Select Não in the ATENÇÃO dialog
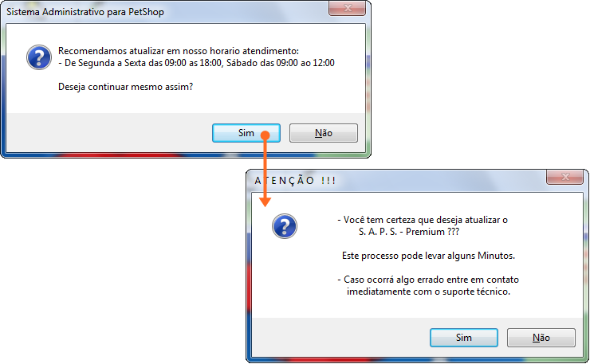 coord(541,338)
